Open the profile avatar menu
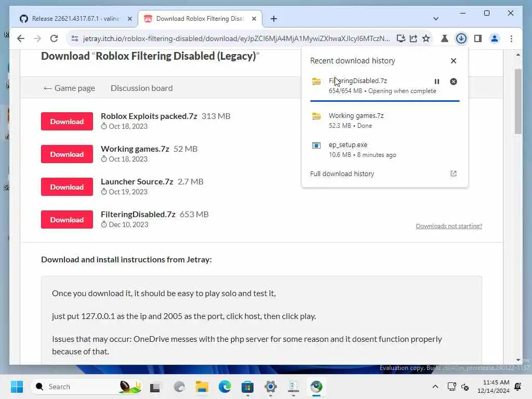532x399 pixels. [x=495, y=38]
